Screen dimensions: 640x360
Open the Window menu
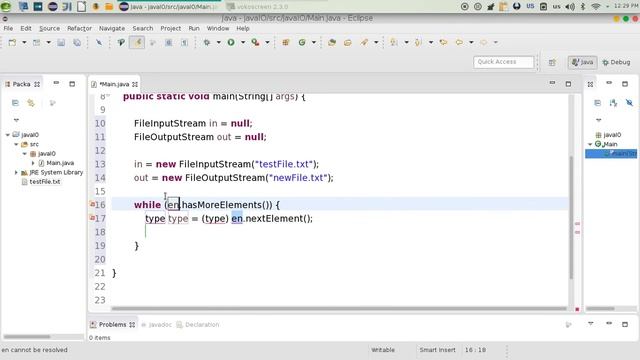pyautogui.click(x=218, y=29)
